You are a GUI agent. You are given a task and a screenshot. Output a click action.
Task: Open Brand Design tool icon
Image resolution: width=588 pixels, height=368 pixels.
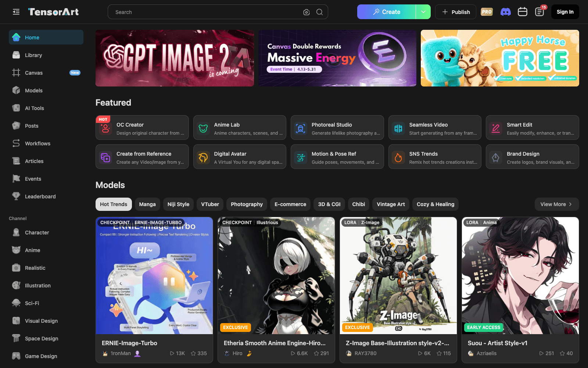tap(496, 158)
